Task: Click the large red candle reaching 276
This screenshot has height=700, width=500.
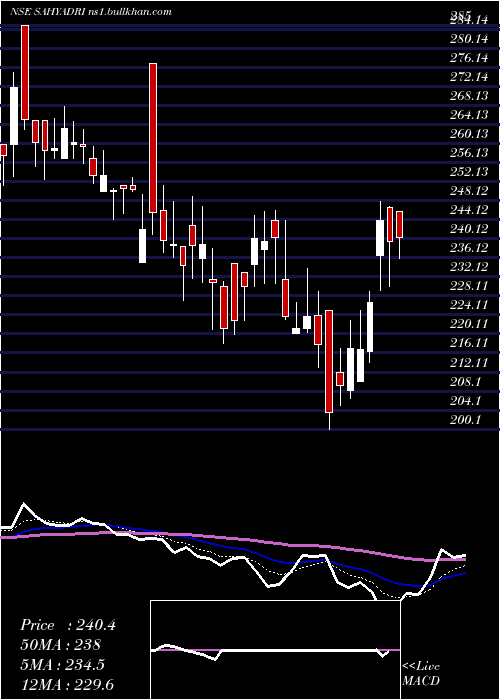Action: [x=153, y=138]
